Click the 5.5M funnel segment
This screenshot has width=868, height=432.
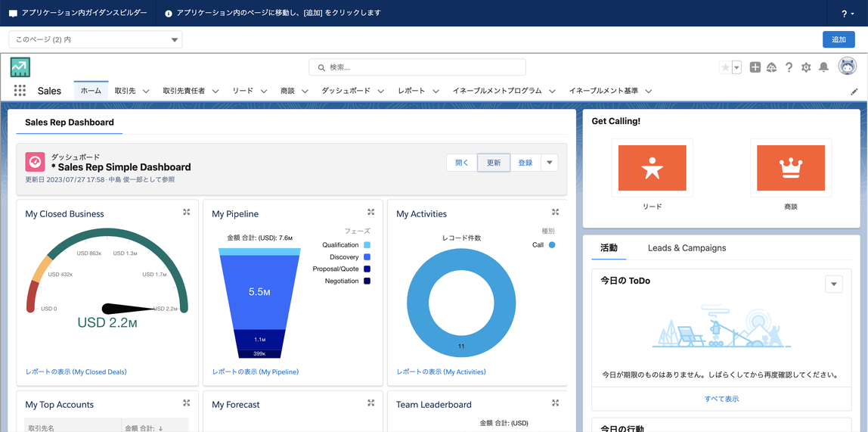pyautogui.click(x=259, y=293)
